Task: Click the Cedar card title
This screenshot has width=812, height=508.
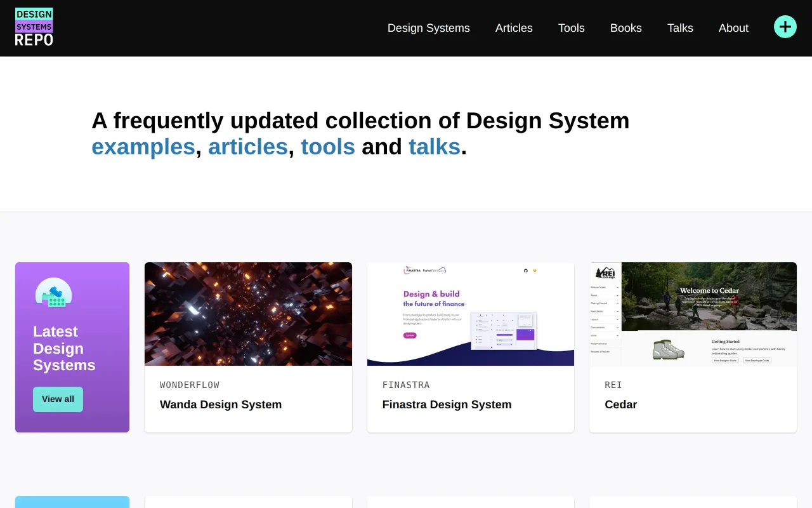Action: [x=620, y=404]
